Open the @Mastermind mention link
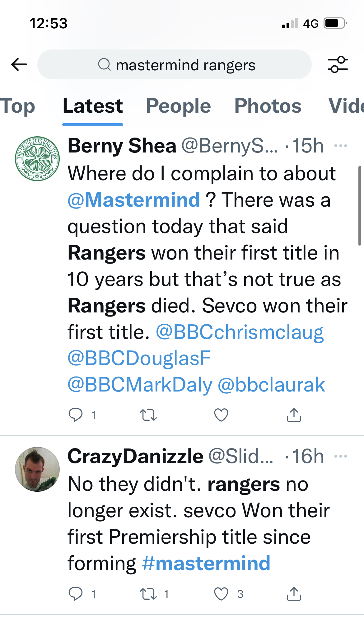Viewport: 364px width, 619px height. tap(134, 200)
